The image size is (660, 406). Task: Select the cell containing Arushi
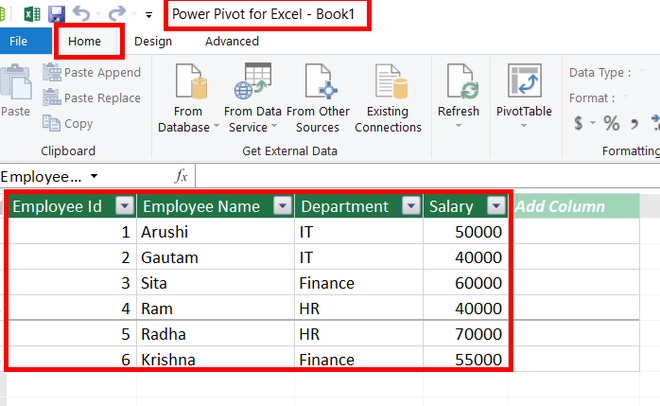(x=215, y=231)
